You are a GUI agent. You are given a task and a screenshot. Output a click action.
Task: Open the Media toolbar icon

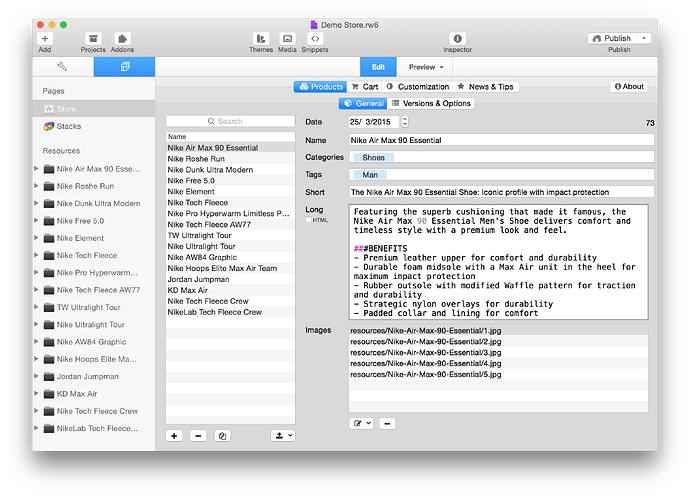point(287,39)
